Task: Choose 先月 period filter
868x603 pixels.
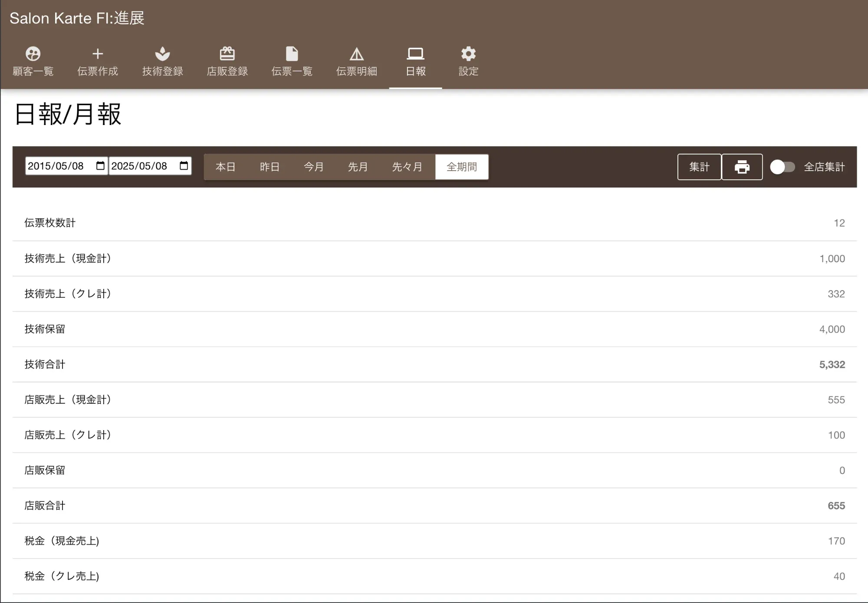Action: [358, 167]
